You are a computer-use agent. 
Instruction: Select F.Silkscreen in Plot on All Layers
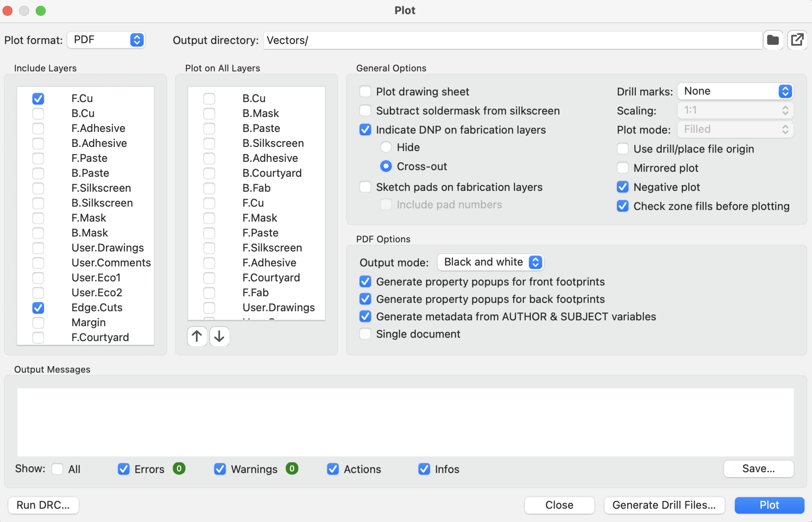272,248
